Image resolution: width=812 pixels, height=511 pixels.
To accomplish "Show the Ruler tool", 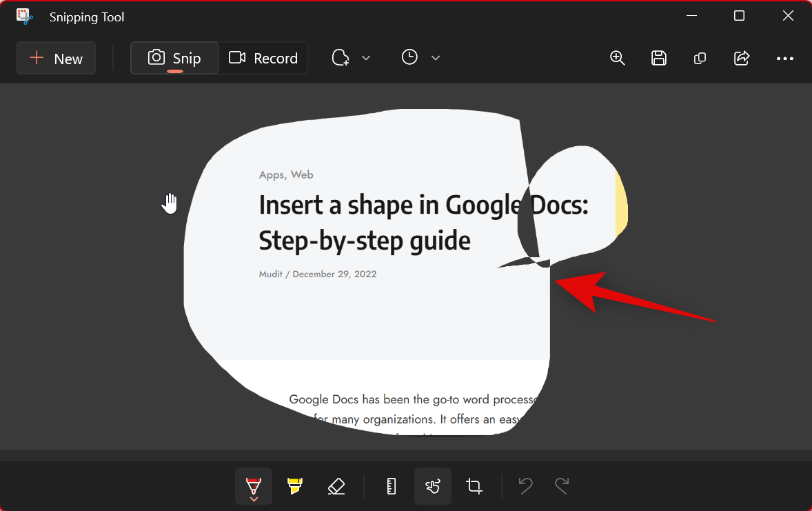I will 392,486.
